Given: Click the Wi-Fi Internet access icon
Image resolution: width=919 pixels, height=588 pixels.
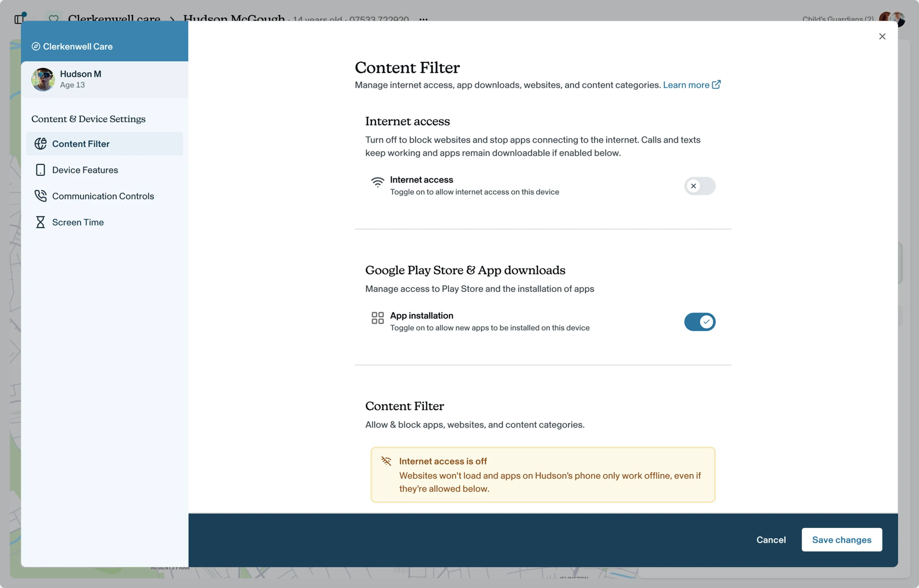Looking at the screenshot, I should [377, 182].
